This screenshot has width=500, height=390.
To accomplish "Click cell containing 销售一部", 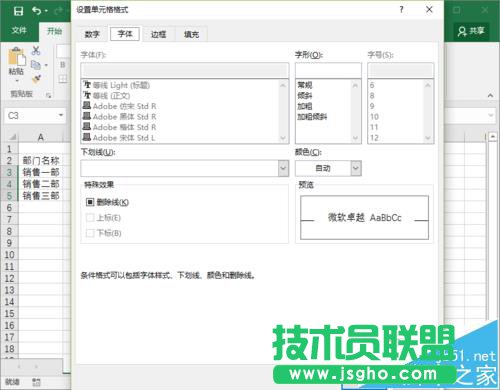I will click(x=41, y=172).
